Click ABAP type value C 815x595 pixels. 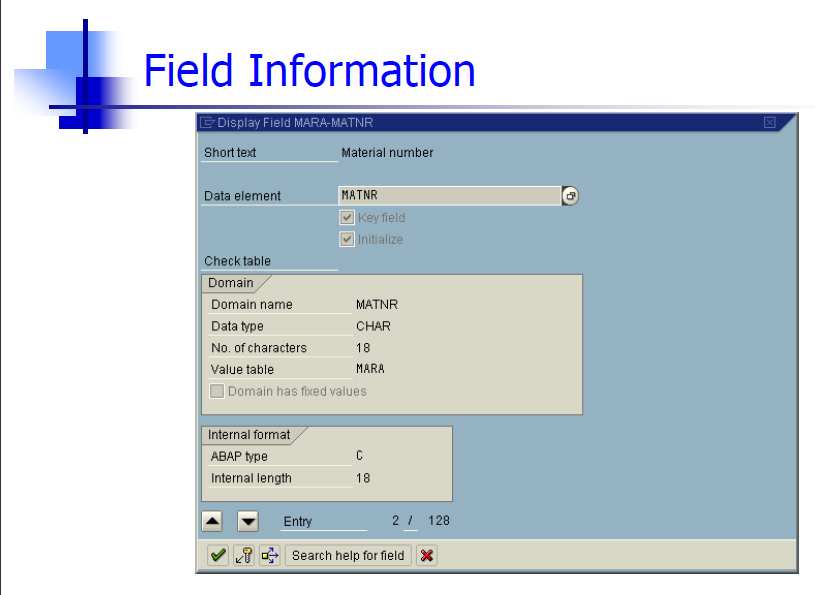(x=359, y=456)
